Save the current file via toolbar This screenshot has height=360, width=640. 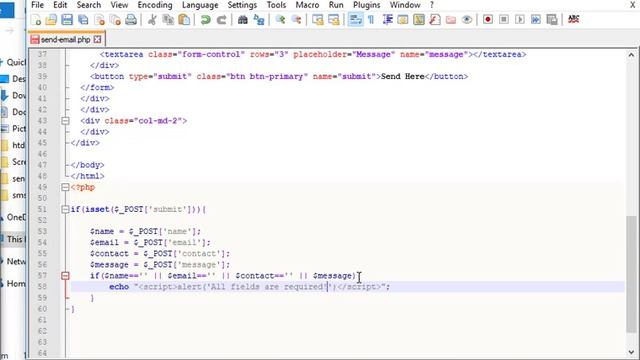67,20
